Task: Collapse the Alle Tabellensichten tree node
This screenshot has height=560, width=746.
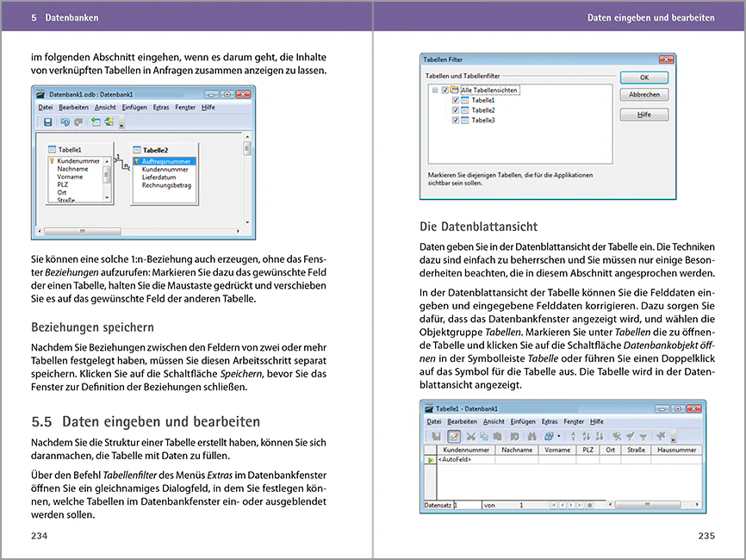Action: pos(435,90)
